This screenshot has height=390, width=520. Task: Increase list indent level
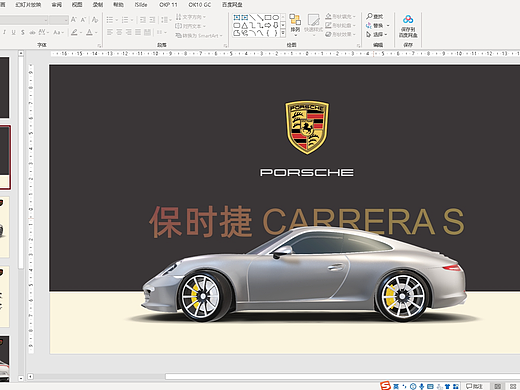152,20
